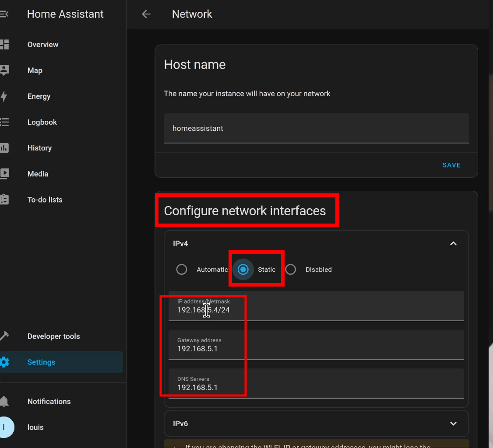Image resolution: width=493 pixels, height=448 pixels.
Task: Collapse the IPv4 section chevron
Action: click(454, 244)
